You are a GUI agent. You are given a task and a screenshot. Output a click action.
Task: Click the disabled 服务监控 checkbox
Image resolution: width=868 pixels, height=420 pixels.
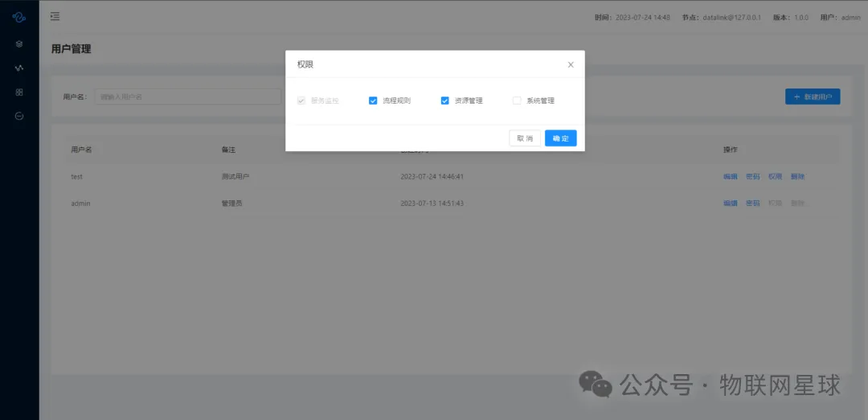click(301, 101)
